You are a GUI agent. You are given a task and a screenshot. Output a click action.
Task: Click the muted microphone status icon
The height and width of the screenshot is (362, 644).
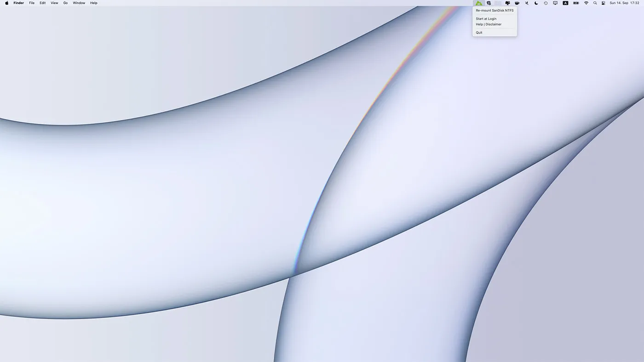tap(527, 3)
